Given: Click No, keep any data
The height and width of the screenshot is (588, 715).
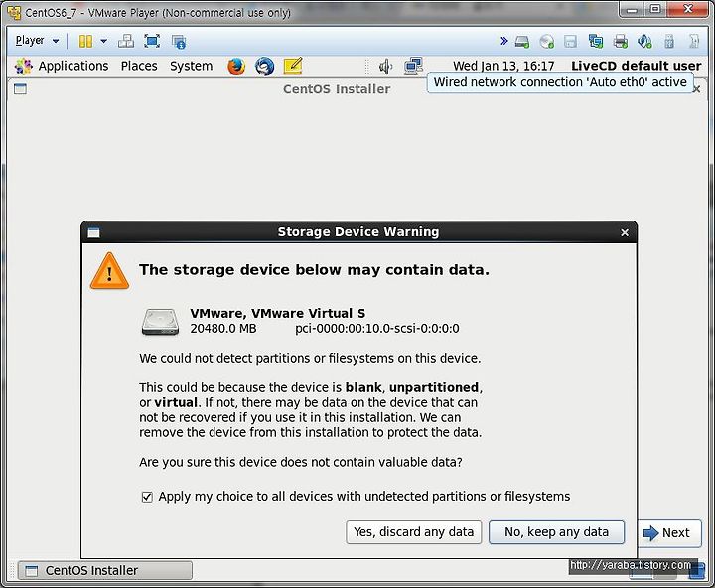Looking at the screenshot, I should 556,532.
